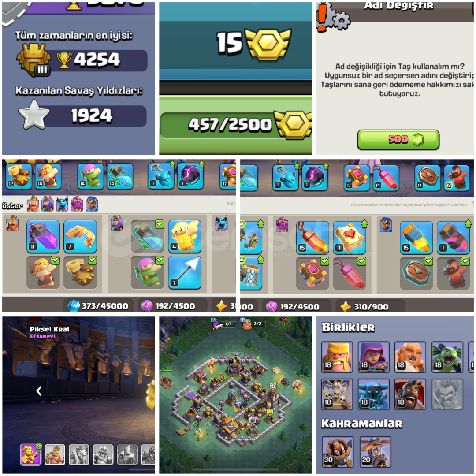
Task: Switch to Archer Queen hero tab icon
Action: (48, 204)
